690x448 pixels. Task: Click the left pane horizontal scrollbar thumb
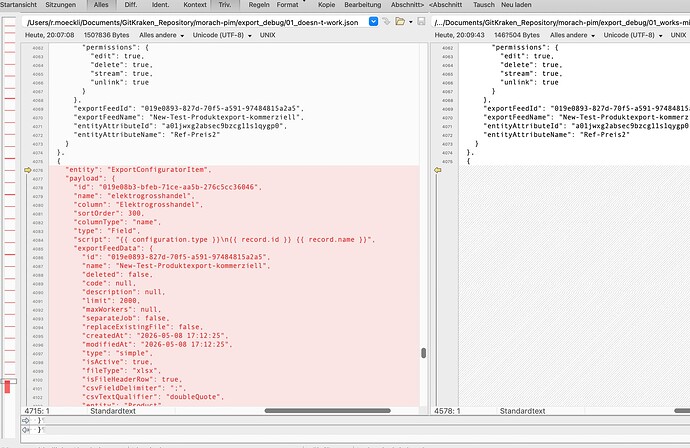[327, 411]
